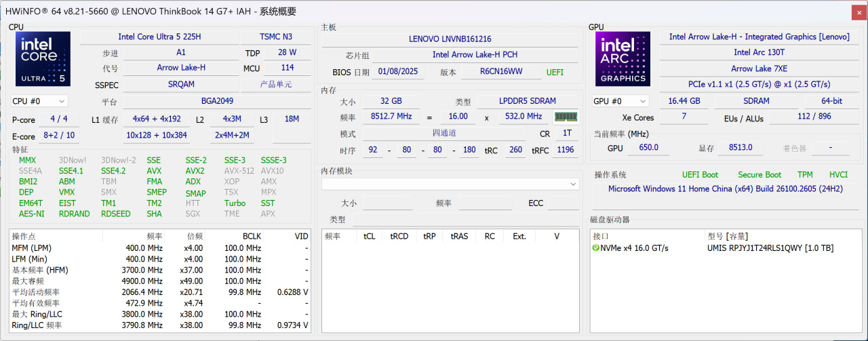Screen dimensions: 868x341
Task: Click the 4900.0 MHz max turbo frequency value
Action: click(144, 281)
